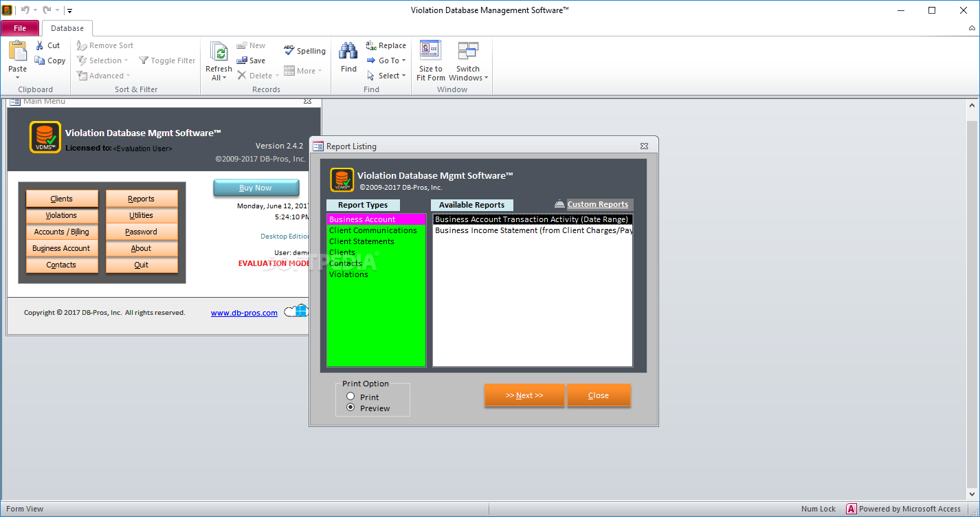Image resolution: width=980 pixels, height=517 pixels.
Task: Select Client Statements report type
Action: tap(376, 241)
